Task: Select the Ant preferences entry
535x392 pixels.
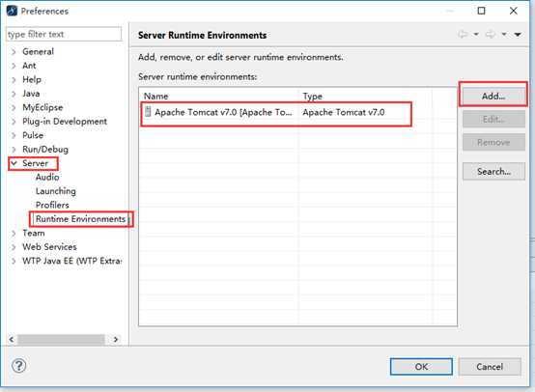Action: tap(29, 66)
